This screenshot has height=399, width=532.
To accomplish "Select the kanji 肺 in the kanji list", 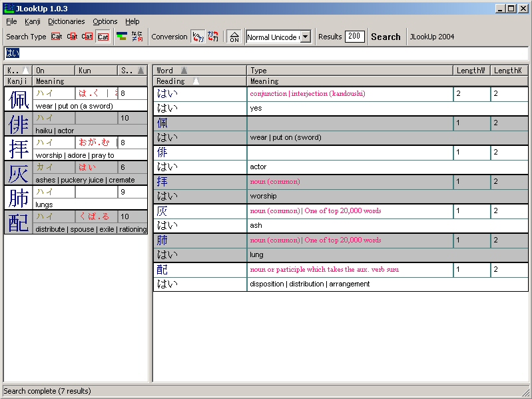I will pyautogui.click(x=19, y=197).
